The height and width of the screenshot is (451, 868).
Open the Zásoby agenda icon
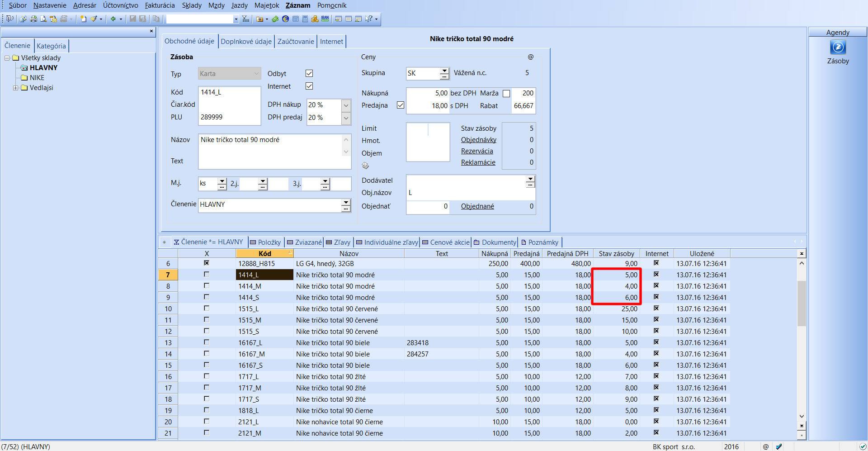[x=838, y=47]
